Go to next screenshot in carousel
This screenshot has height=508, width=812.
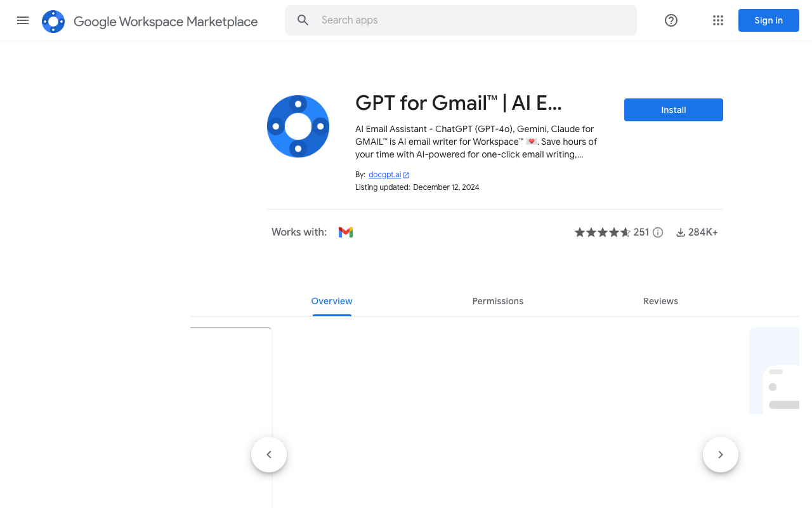[721, 455]
